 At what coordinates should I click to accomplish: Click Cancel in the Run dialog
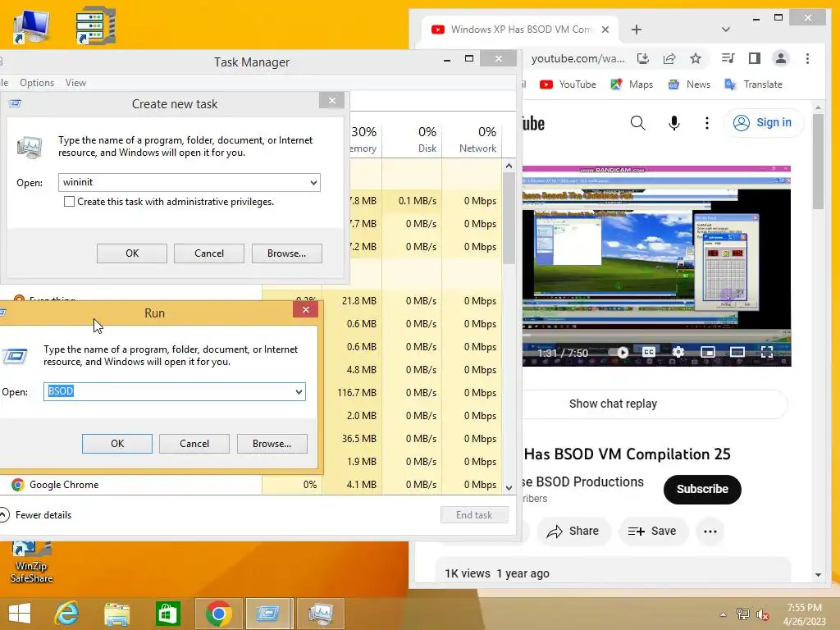194,444
